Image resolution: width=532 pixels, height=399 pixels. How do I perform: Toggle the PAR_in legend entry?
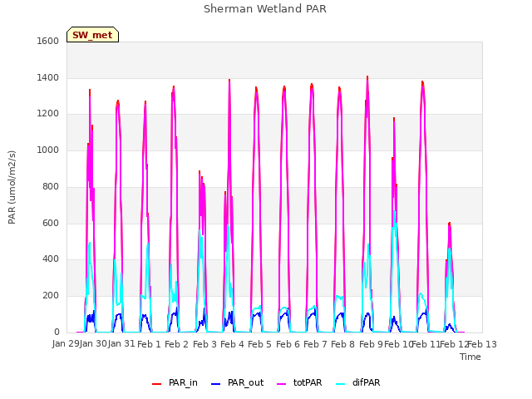click(x=175, y=382)
